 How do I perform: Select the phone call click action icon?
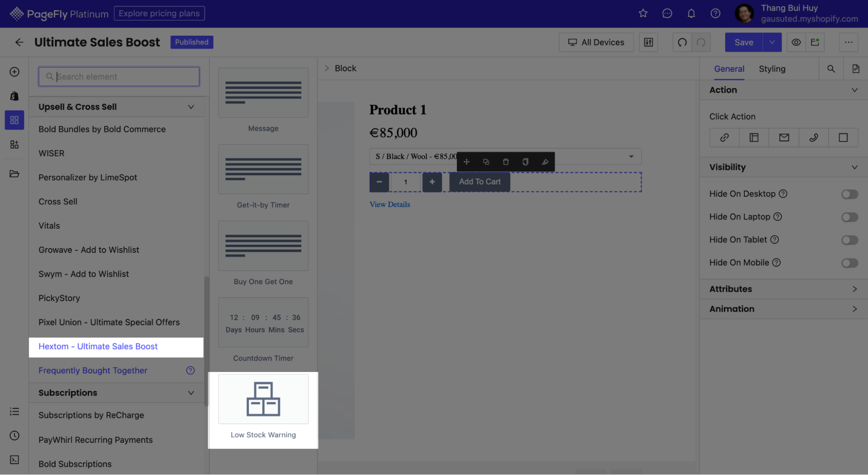813,138
